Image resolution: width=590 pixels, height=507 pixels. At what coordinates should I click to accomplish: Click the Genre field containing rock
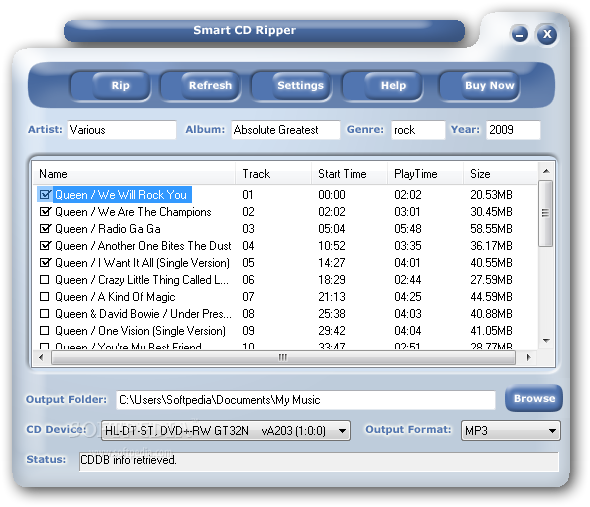pyautogui.click(x=418, y=130)
